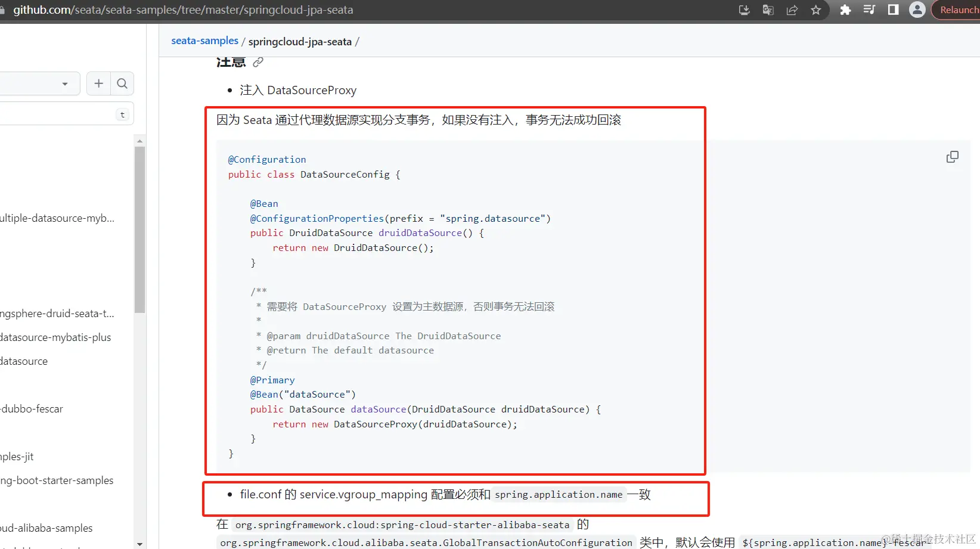Click the '@param druidDataSource' comment line

(379, 336)
